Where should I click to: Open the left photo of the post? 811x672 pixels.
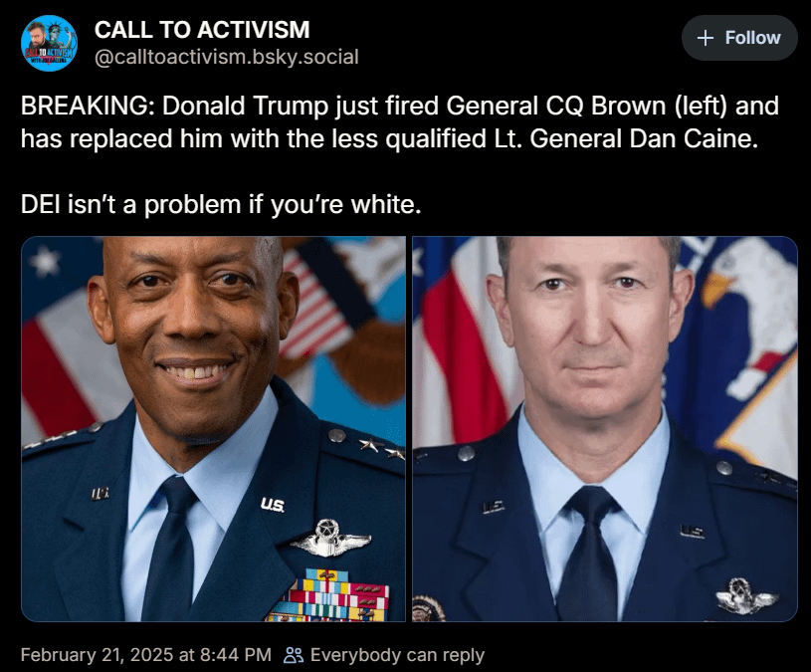click(214, 429)
